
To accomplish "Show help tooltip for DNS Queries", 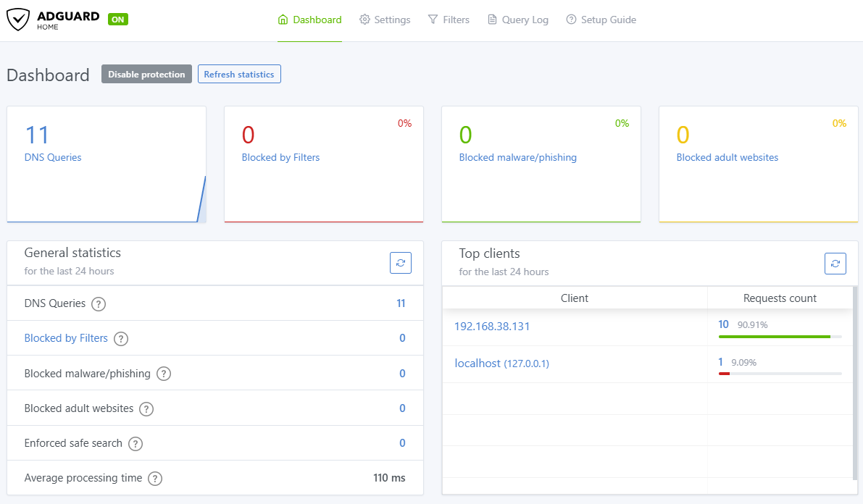I will [99, 303].
